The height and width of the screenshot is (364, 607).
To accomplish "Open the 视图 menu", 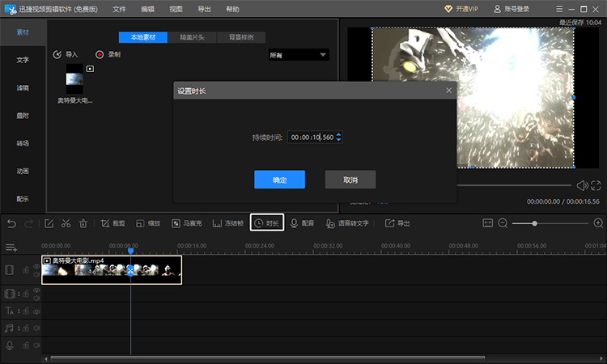I will click(176, 9).
